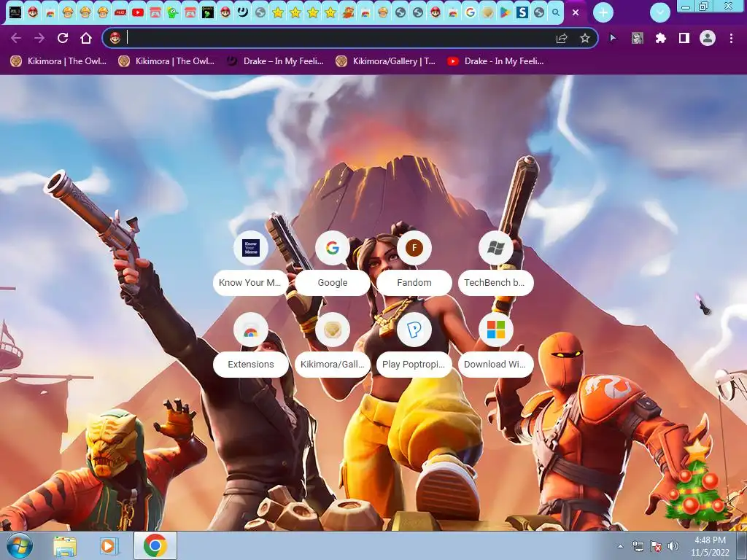The height and width of the screenshot is (560, 747).
Task: Click the Mario site icon in address bar
Action: pos(115,38)
